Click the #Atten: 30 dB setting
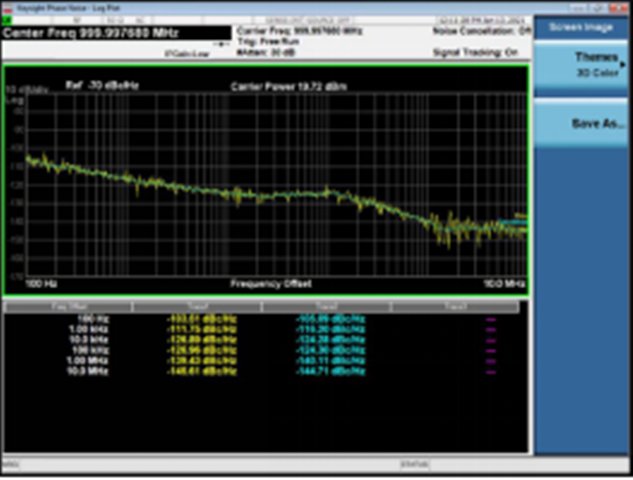 [x=266, y=49]
